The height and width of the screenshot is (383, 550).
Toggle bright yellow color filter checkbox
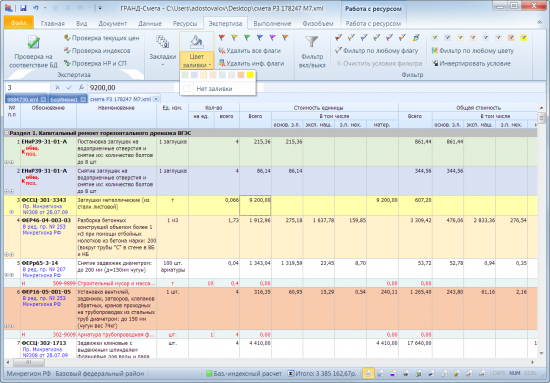pos(524,38)
